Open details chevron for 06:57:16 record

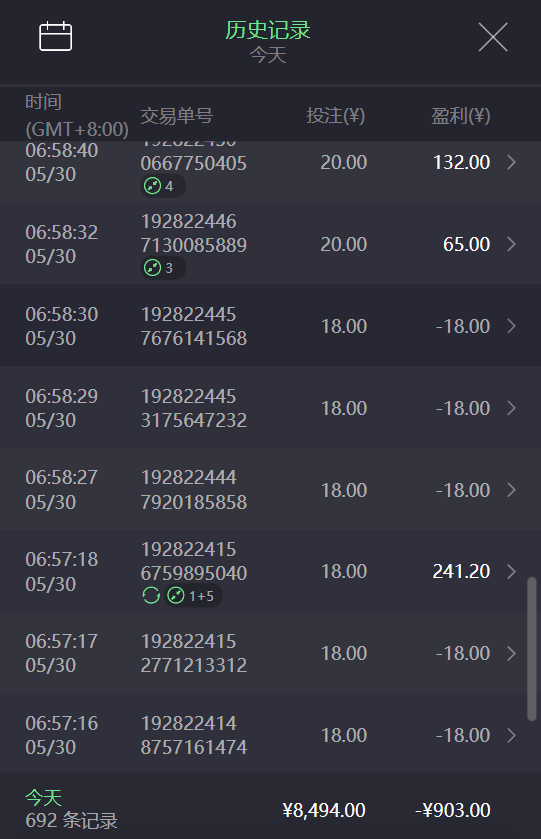click(x=512, y=735)
